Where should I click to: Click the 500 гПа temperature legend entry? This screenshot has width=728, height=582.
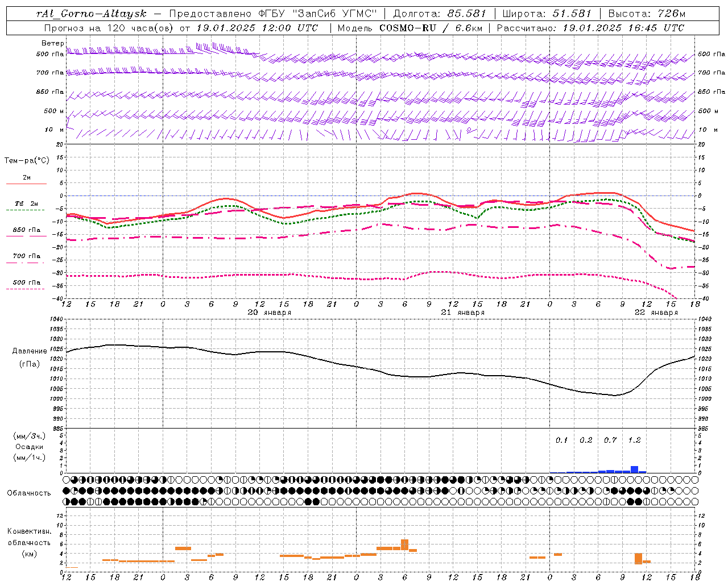click(26, 282)
